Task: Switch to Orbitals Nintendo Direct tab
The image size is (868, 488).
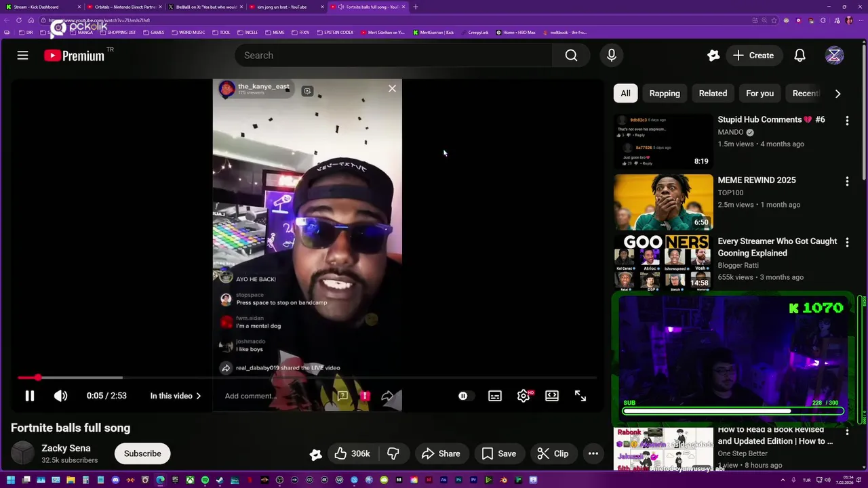Action: (x=125, y=7)
